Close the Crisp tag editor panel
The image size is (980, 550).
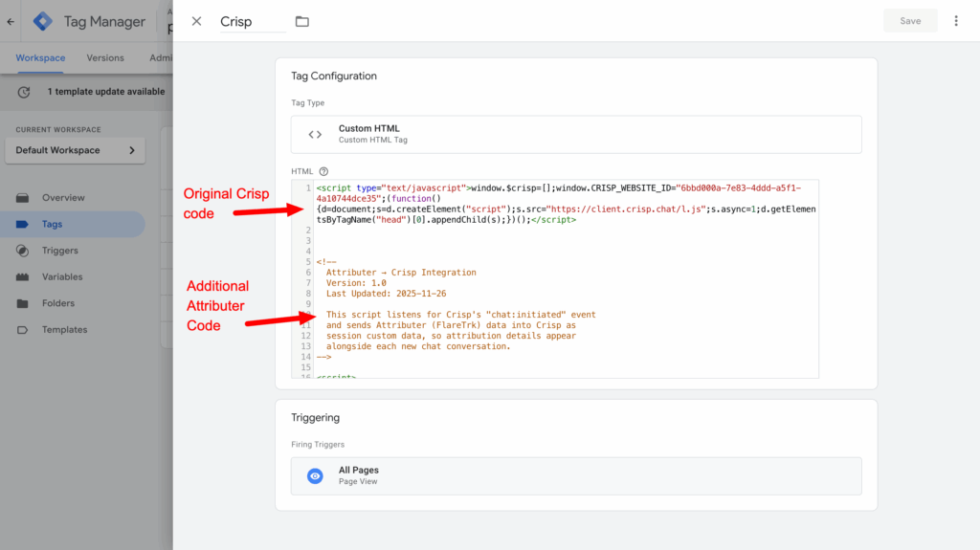coord(196,21)
